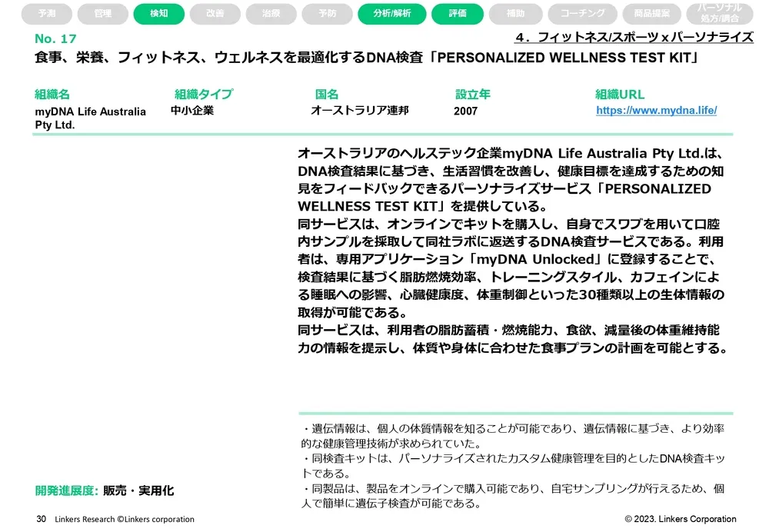The image size is (769, 532).
Task: Select the 商品提案 pill tag
Action: (652, 14)
